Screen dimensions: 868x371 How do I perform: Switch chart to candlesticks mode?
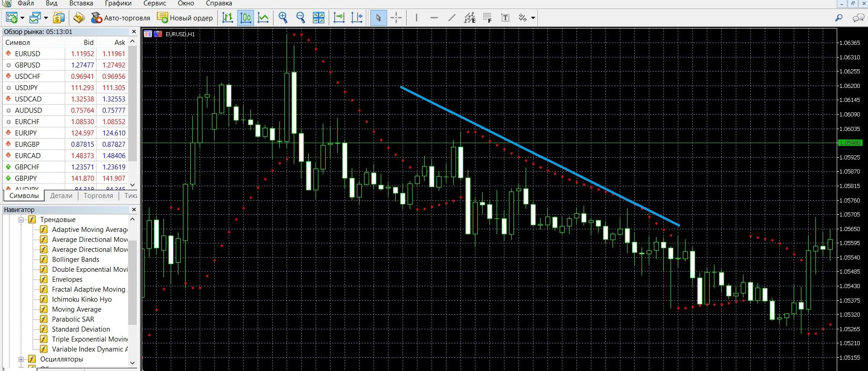pyautogui.click(x=246, y=18)
